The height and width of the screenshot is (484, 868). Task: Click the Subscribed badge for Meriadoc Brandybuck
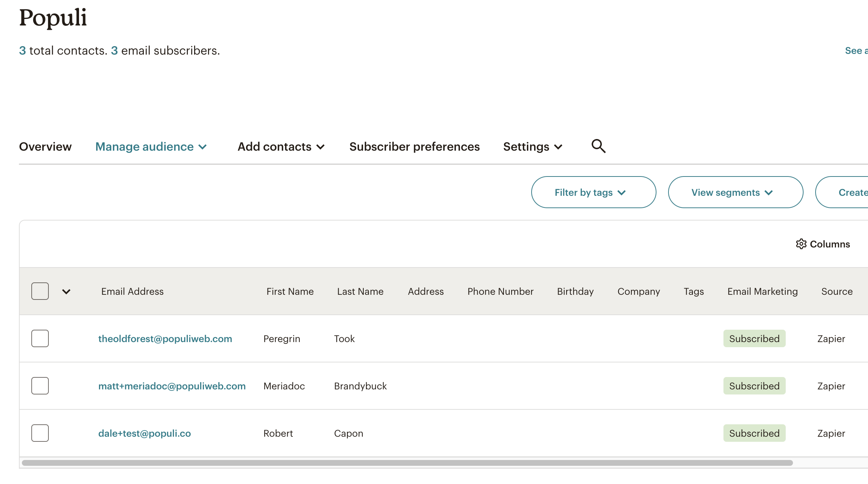tap(754, 386)
